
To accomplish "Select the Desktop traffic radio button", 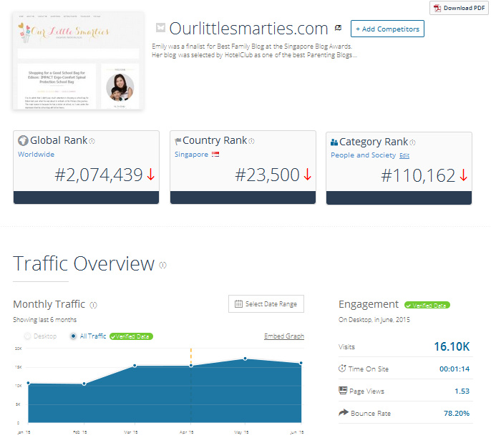I will click(27, 336).
